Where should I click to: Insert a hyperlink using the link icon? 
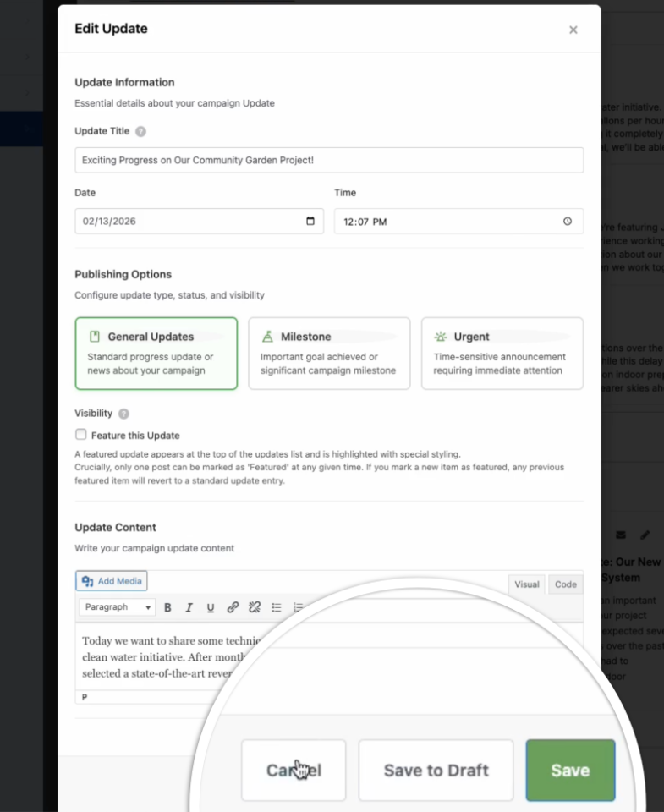click(x=232, y=607)
